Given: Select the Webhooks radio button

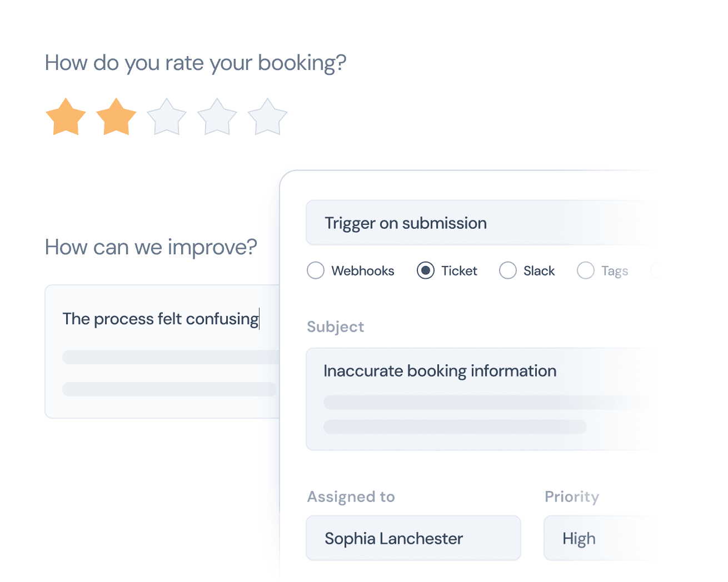Looking at the screenshot, I should click(316, 270).
